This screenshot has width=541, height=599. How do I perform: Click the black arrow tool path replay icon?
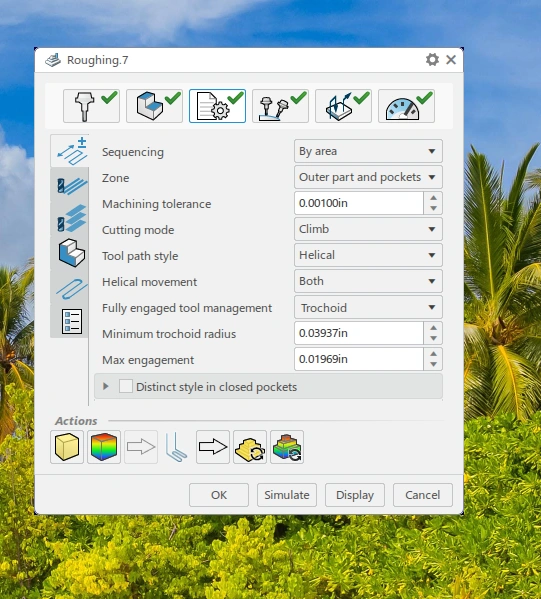(213, 447)
